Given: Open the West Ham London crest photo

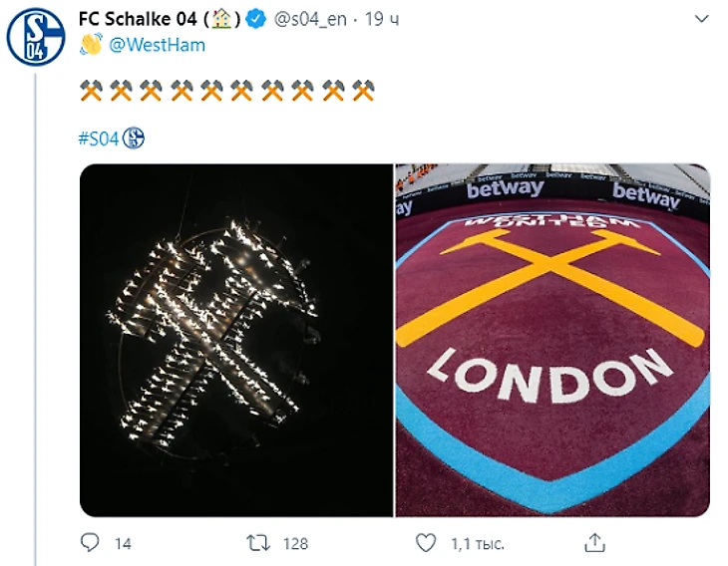Looking at the screenshot, I should (552, 340).
